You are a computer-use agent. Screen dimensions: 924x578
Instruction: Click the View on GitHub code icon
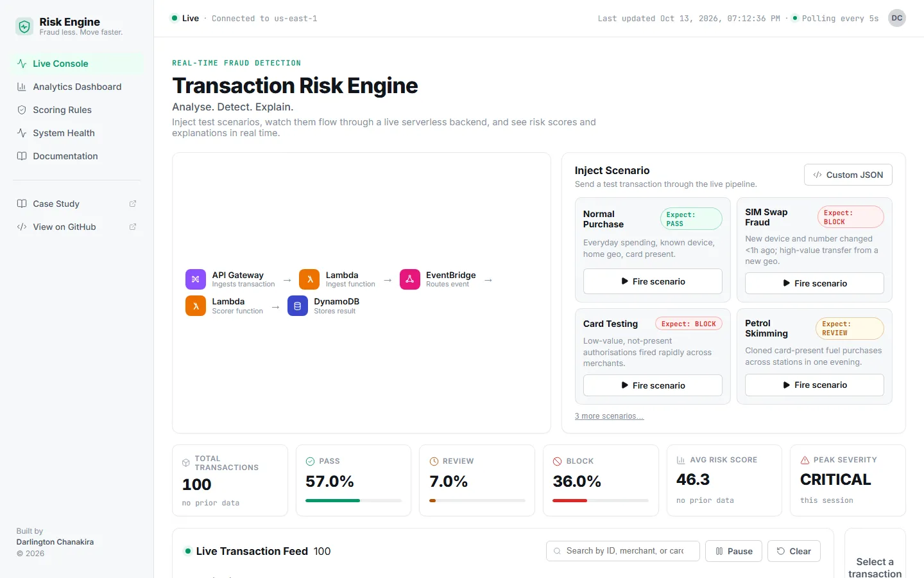pos(22,227)
